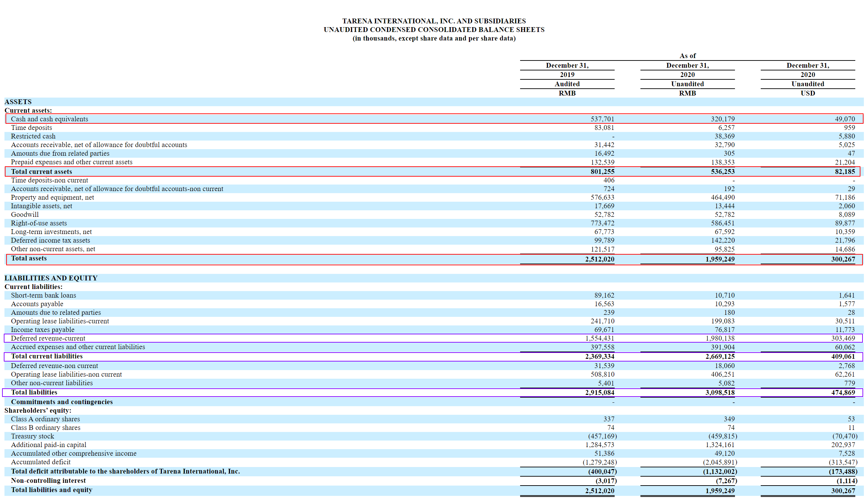The image size is (868, 500).
Task: Click the USD currency column header
Action: (x=807, y=93)
